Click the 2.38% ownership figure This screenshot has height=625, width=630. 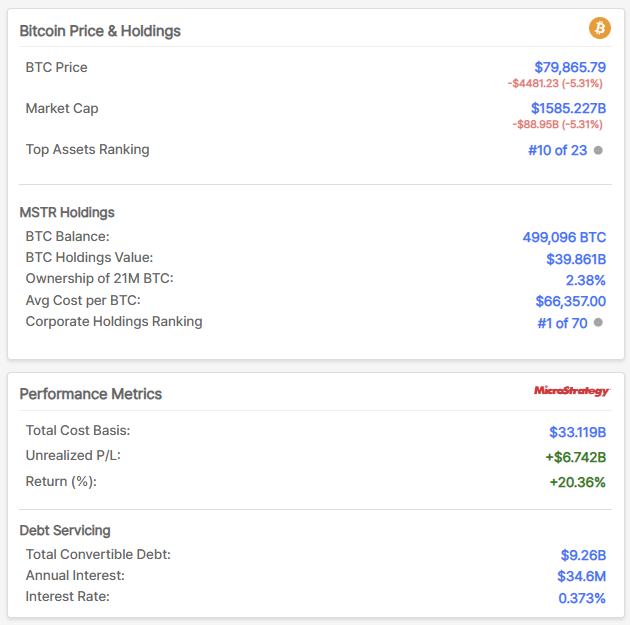tap(585, 280)
